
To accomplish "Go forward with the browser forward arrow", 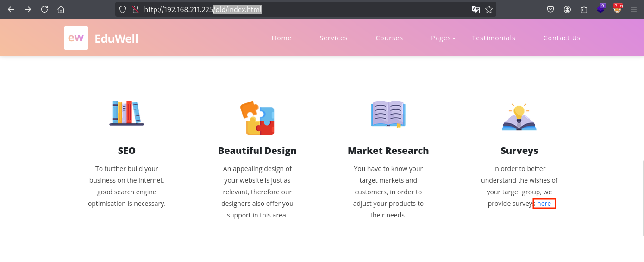I will [x=28, y=9].
